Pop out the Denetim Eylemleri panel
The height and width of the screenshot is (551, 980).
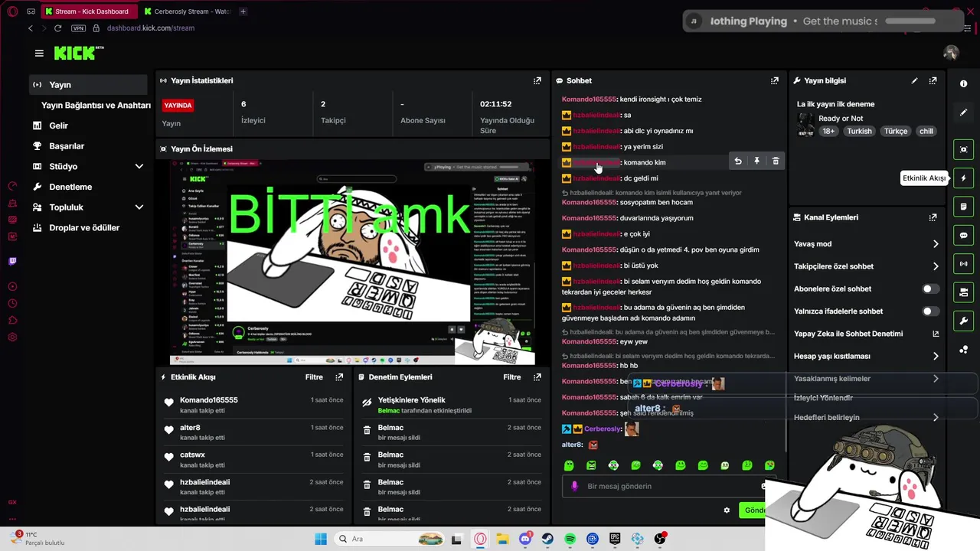pyautogui.click(x=537, y=377)
